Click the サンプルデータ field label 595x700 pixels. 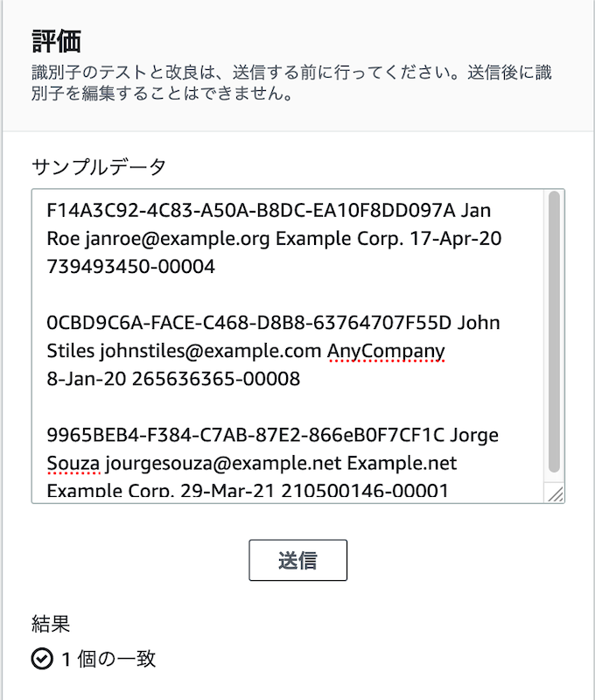tap(99, 166)
